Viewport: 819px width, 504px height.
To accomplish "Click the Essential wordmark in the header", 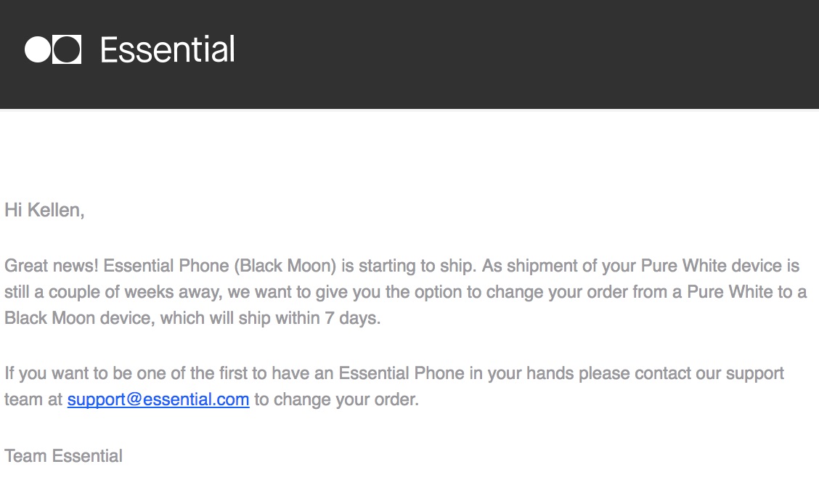I will [x=168, y=50].
